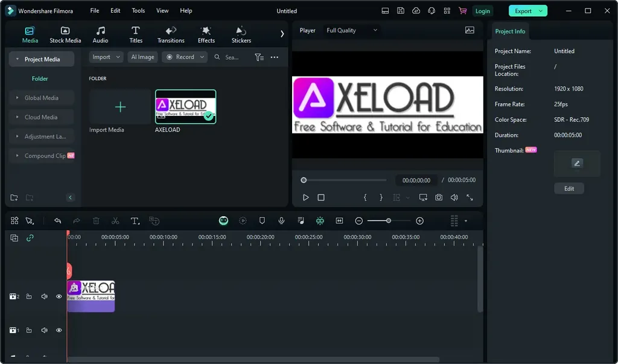Click the cloud upload icon

coord(416,11)
